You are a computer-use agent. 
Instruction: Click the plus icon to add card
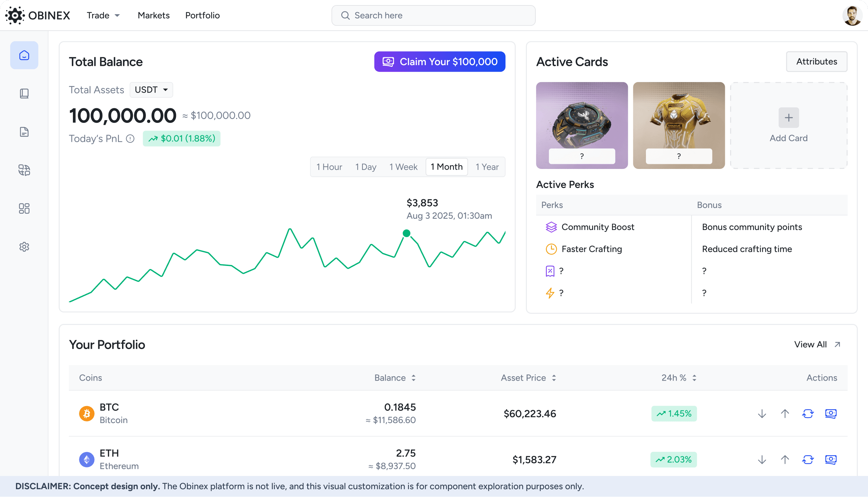[789, 118]
